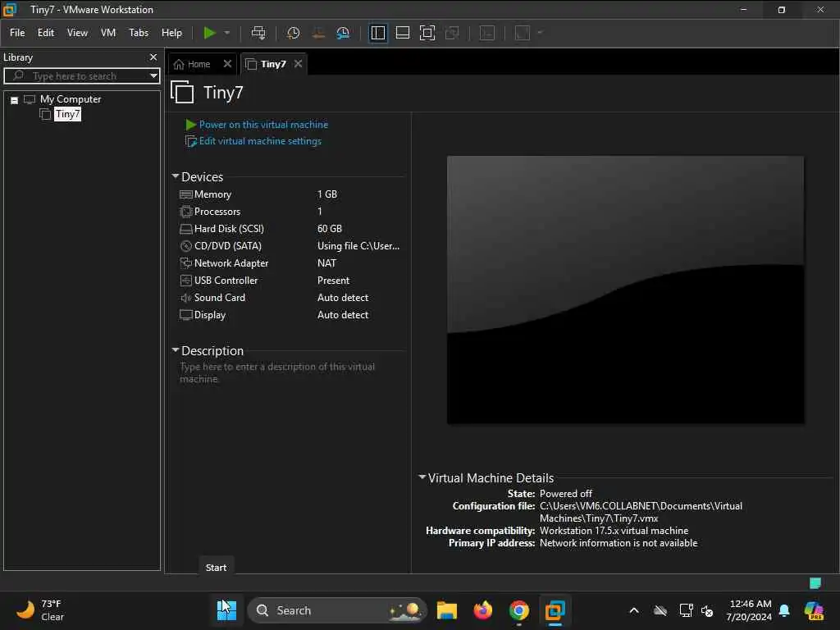Click the Tiny7 VM screen preview
This screenshot has width=840, height=630.
[625, 290]
